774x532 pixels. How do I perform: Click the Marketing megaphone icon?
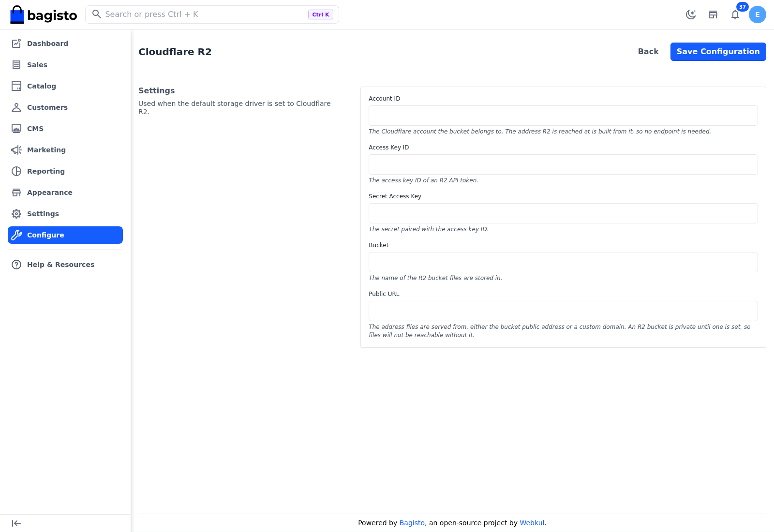click(x=16, y=150)
